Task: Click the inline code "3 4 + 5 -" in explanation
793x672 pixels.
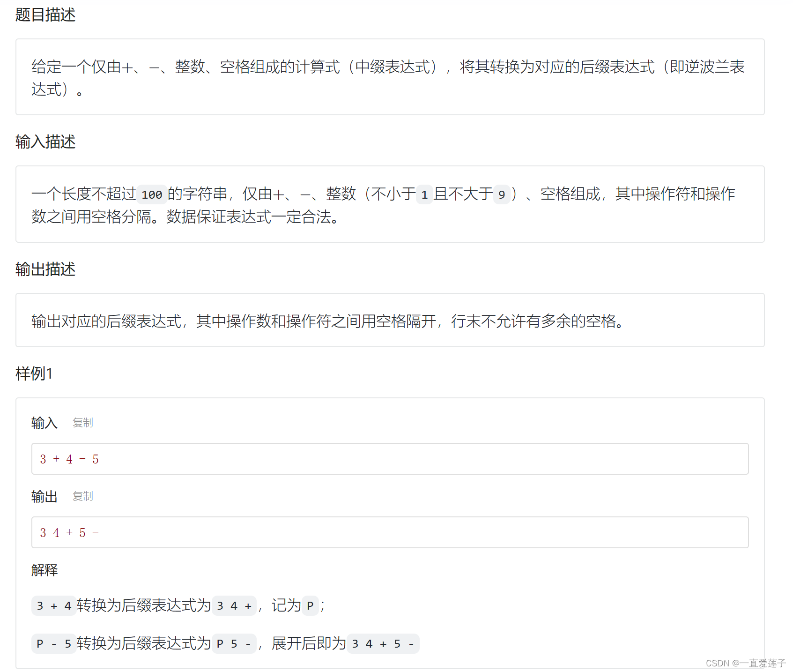Action: [383, 644]
